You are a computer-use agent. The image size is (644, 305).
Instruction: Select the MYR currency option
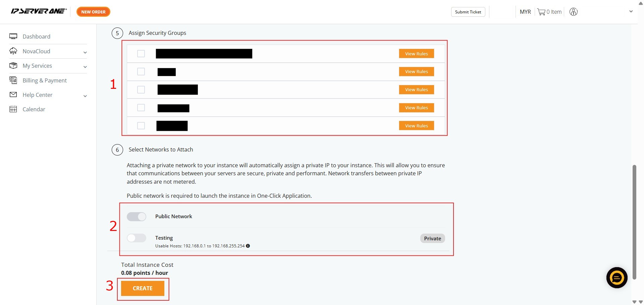[x=525, y=12]
